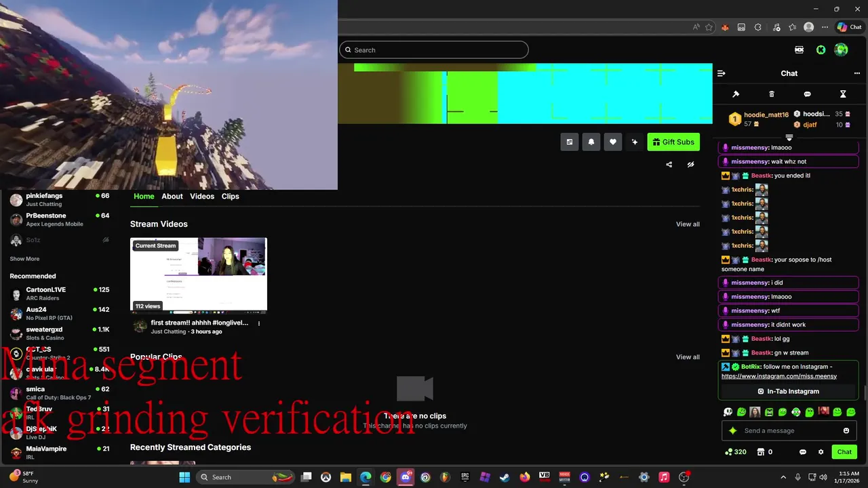
Task: Open pinkiefangs channel in the sidebar
Action: (60, 199)
